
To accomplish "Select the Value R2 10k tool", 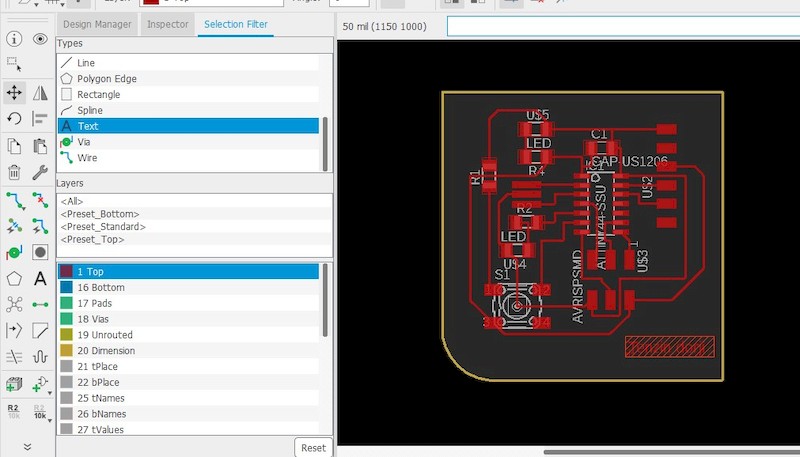I will (39, 411).
